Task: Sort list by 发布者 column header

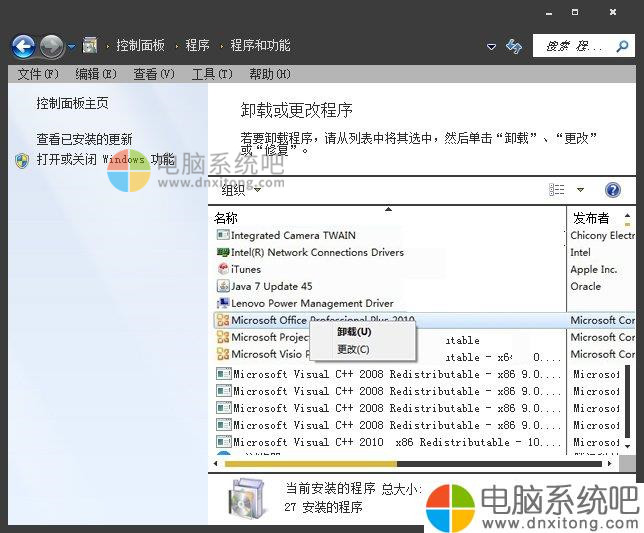Action: pyautogui.click(x=591, y=218)
